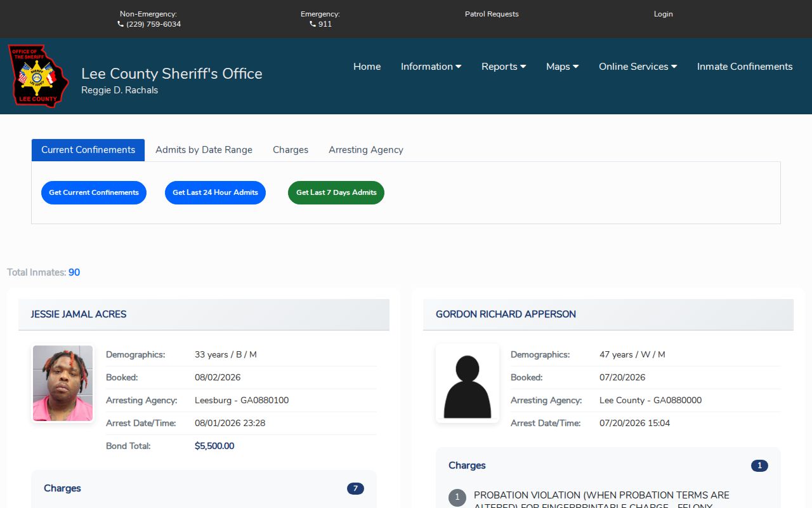This screenshot has width=812, height=508.
Task: Click the JESSIE JAMAL ACRES name header
Action: [79, 314]
